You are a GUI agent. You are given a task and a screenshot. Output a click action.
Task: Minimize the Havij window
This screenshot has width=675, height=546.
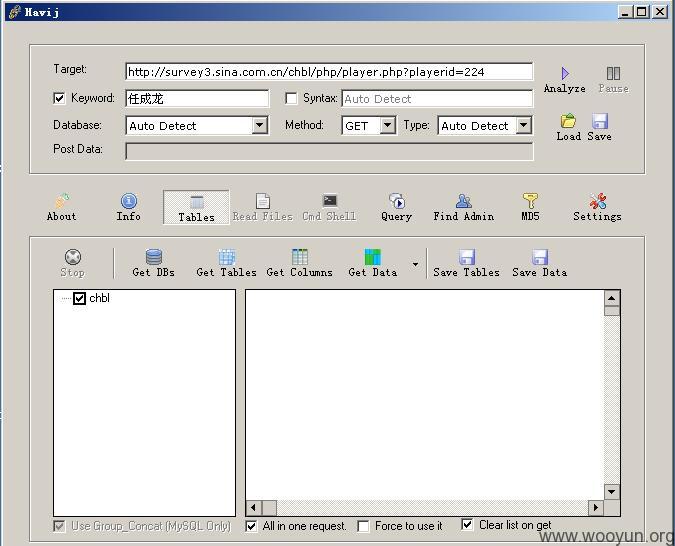pyautogui.click(x=625, y=12)
